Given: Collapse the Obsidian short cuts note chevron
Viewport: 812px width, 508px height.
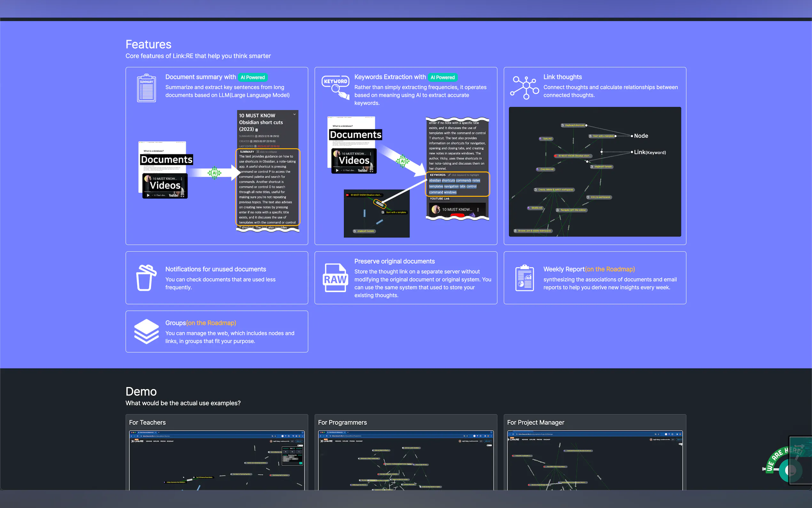Looking at the screenshot, I should pyautogui.click(x=294, y=114).
